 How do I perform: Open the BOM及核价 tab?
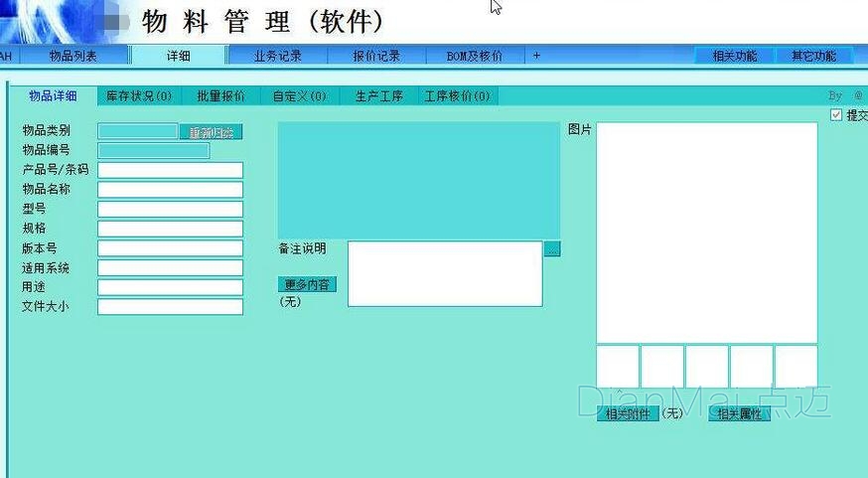(475, 56)
